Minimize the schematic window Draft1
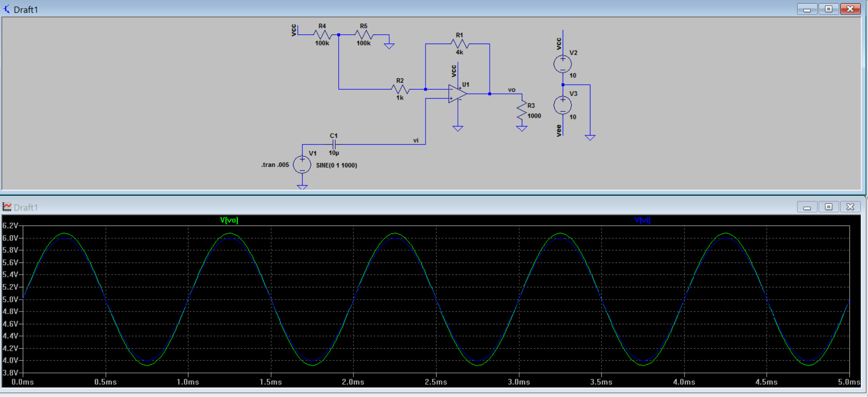868x397 pixels. pyautogui.click(x=807, y=9)
